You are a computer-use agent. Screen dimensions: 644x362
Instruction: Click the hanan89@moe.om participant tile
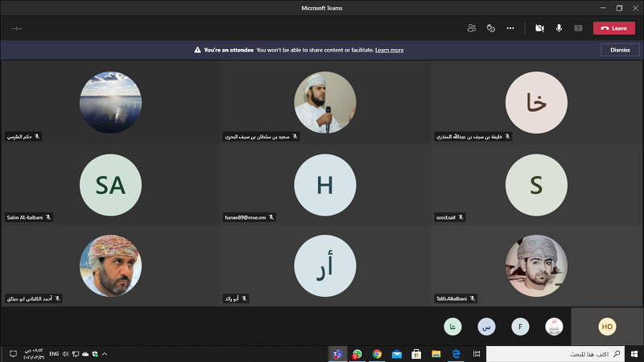tap(324, 185)
